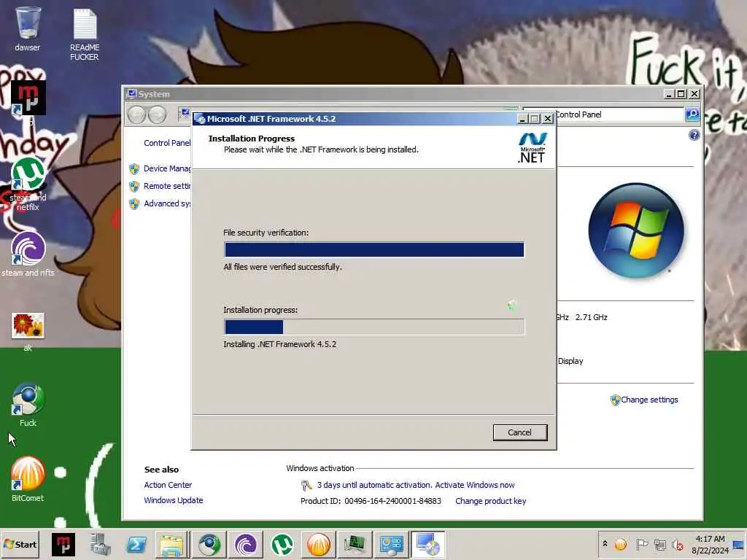Go back in the System window
The height and width of the screenshot is (560, 747).
(137, 114)
